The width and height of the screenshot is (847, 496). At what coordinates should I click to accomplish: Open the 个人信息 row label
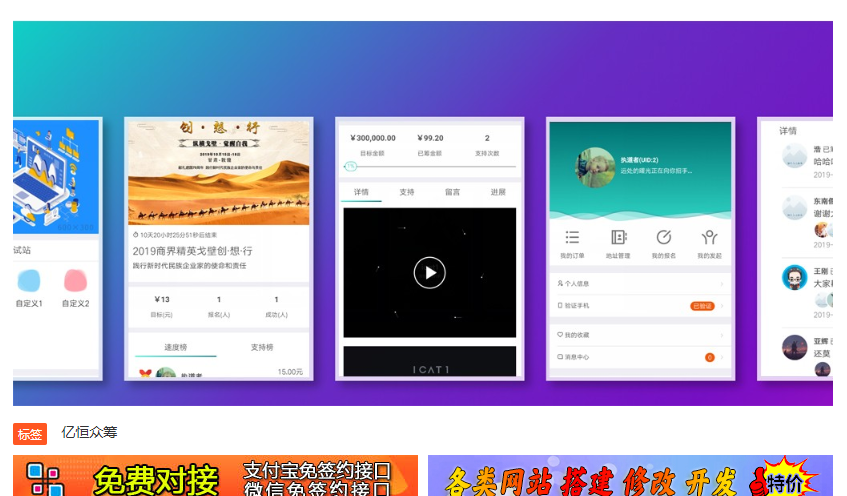click(576, 284)
